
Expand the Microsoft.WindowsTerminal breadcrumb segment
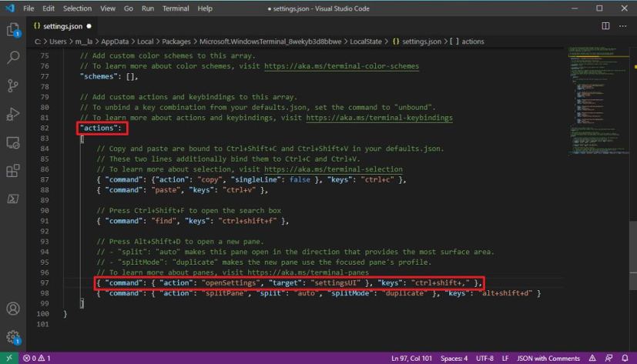tap(270, 42)
